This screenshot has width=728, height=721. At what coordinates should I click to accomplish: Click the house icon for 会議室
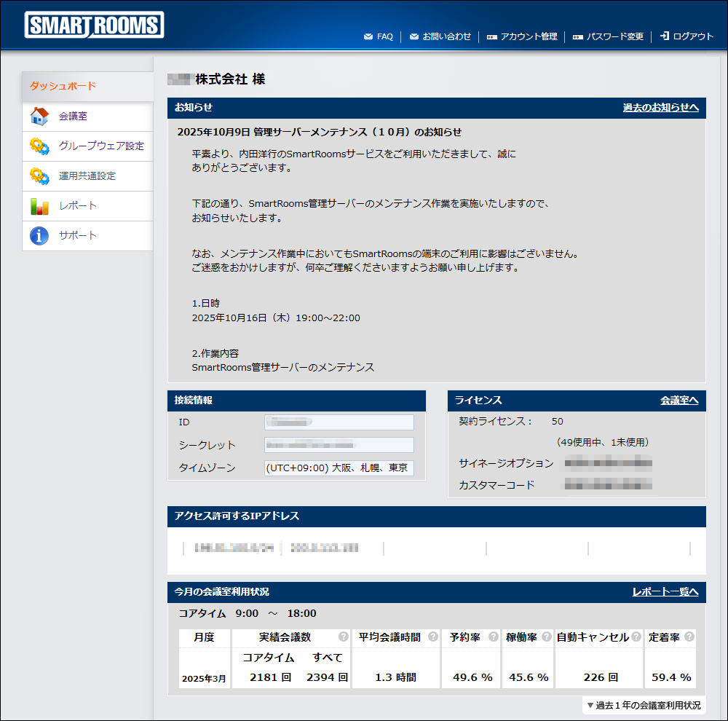click(39, 117)
